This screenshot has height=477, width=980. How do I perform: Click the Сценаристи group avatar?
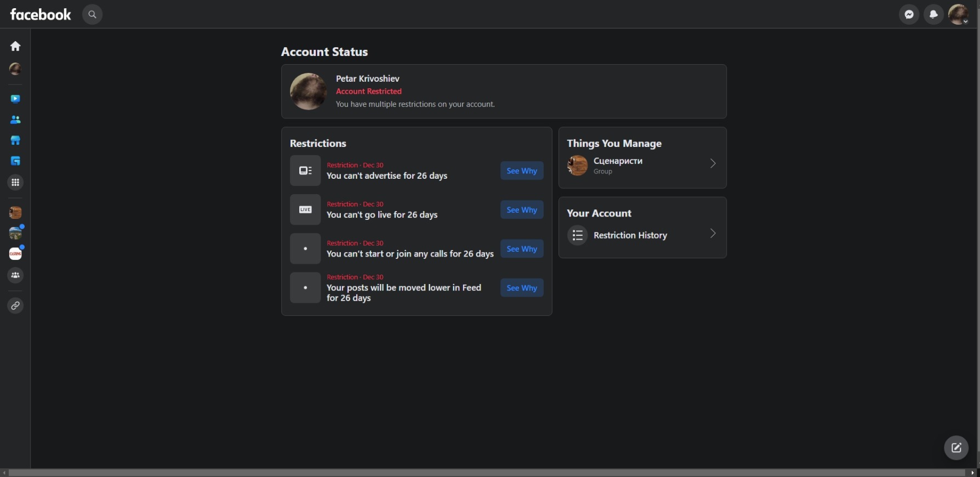[x=577, y=165]
